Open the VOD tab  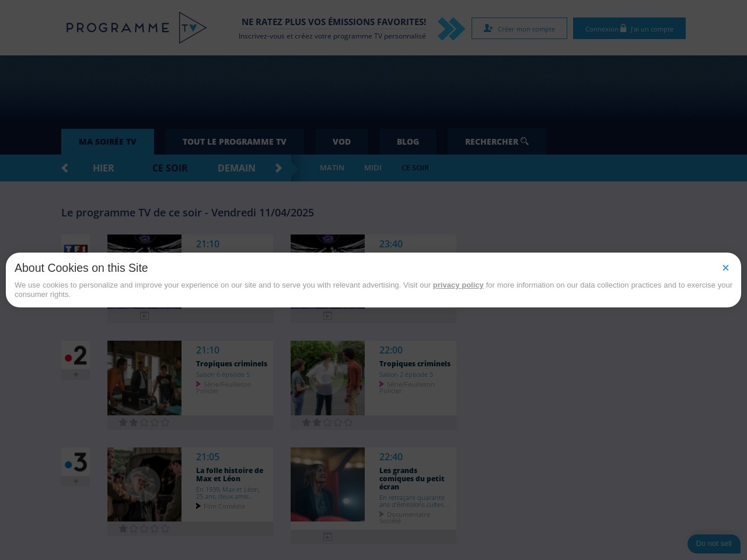click(341, 142)
